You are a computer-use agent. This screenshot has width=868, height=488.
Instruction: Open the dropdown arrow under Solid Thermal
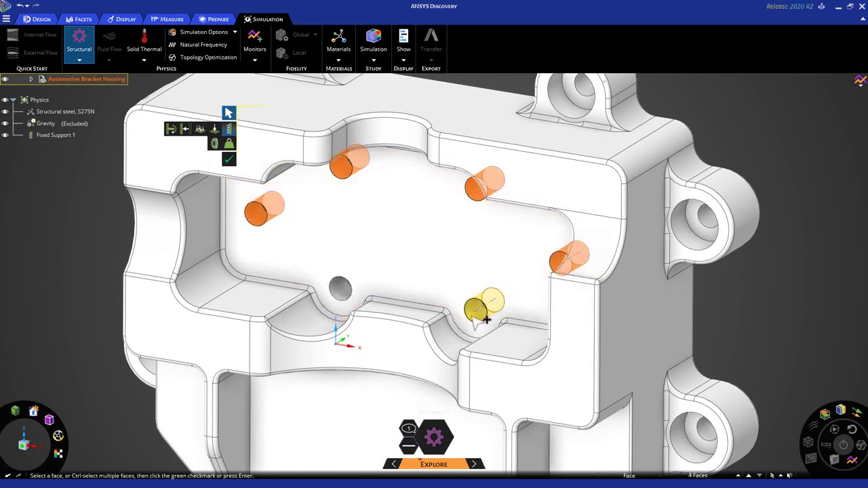pos(144,60)
